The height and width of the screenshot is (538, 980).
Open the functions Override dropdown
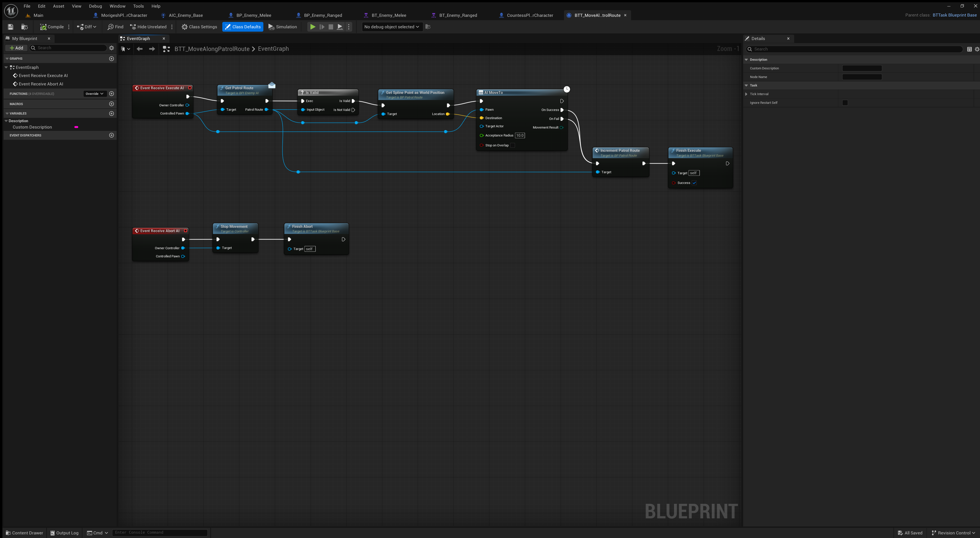pyautogui.click(x=94, y=94)
